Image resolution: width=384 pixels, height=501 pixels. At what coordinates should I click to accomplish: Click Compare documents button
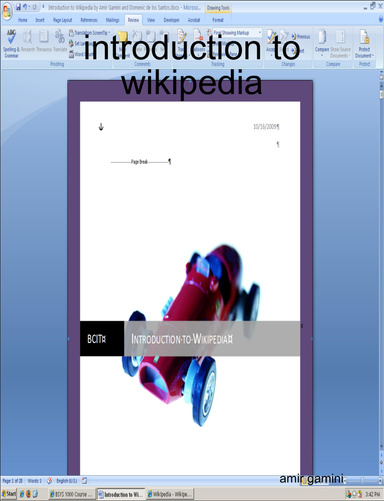click(322, 44)
